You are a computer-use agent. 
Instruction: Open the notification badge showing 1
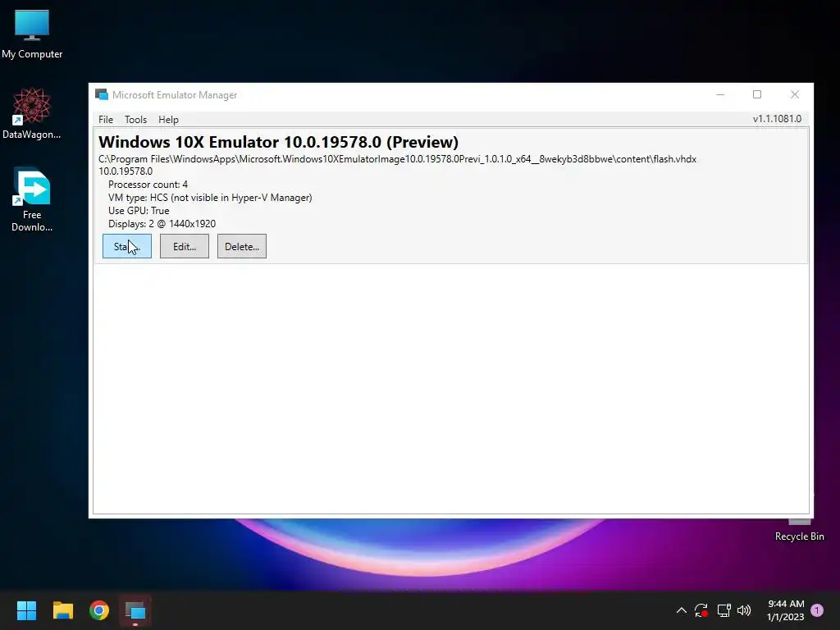[x=817, y=610]
